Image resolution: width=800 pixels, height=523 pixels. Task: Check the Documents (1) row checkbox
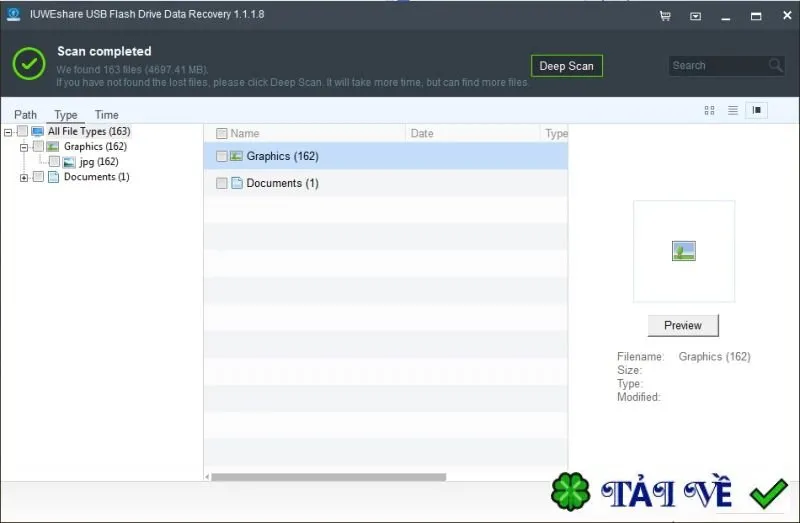221,183
